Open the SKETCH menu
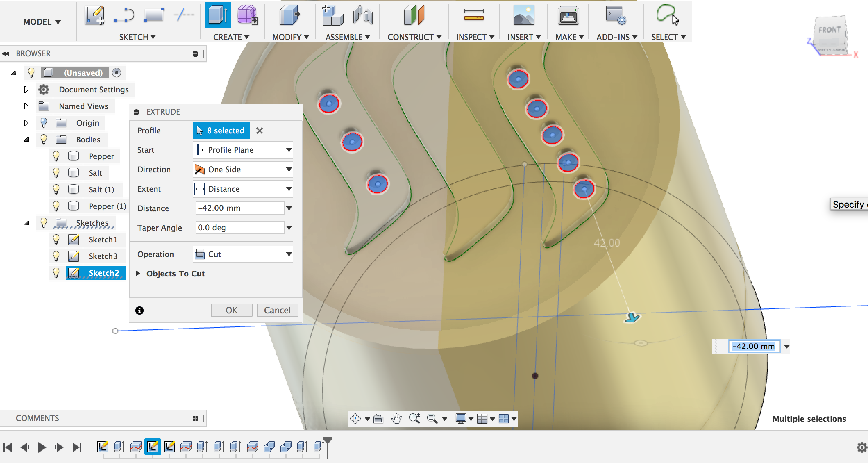The height and width of the screenshot is (463, 868). [x=137, y=37]
